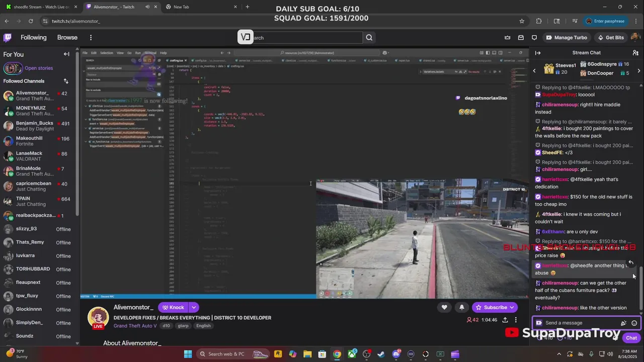644x362 pixels.
Task: Reload the Twitch page
Action: pyautogui.click(x=31, y=21)
